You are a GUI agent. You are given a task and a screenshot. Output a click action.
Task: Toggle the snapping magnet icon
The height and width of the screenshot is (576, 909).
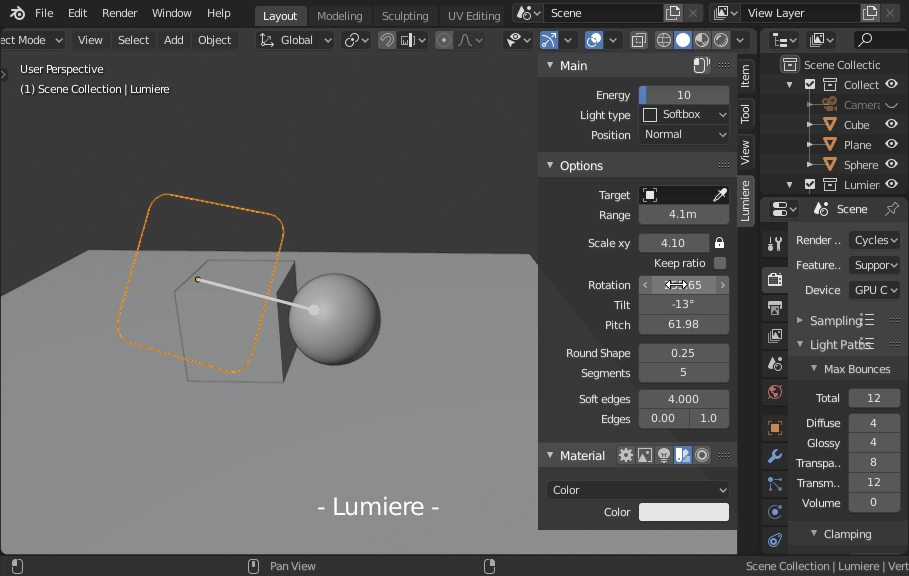[x=387, y=40]
